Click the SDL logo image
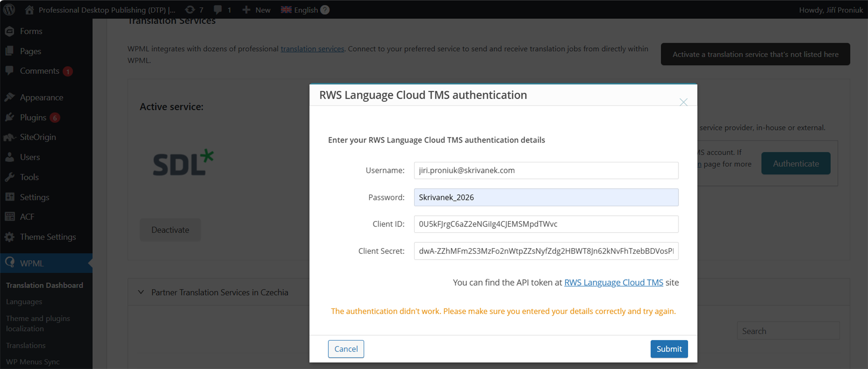This screenshot has width=868, height=369. point(183,163)
